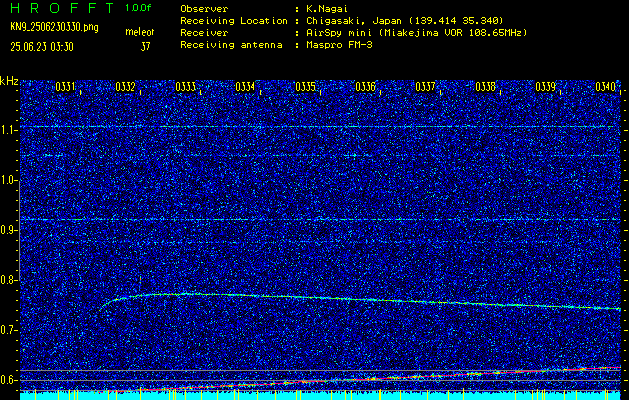Click the 0.6 frequency axis label
The width and height of the screenshot is (629, 400).
[9, 380]
